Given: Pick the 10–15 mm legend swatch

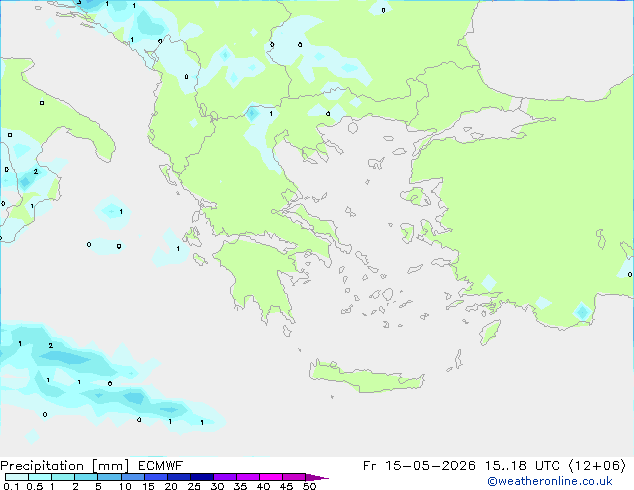Looking at the screenshot, I should point(133,477).
